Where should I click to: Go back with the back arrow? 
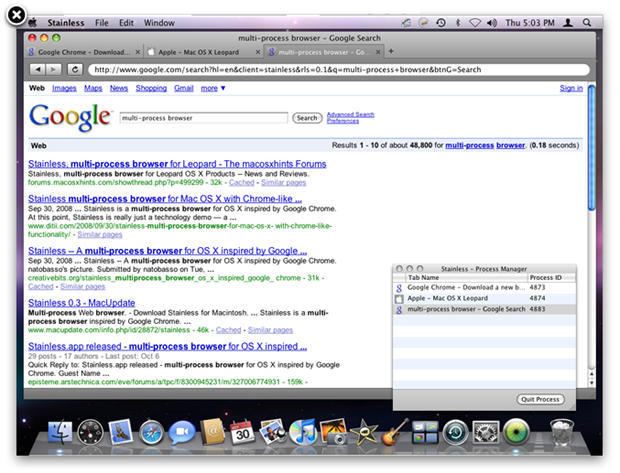pyautogui.click(x=38, y=70)
